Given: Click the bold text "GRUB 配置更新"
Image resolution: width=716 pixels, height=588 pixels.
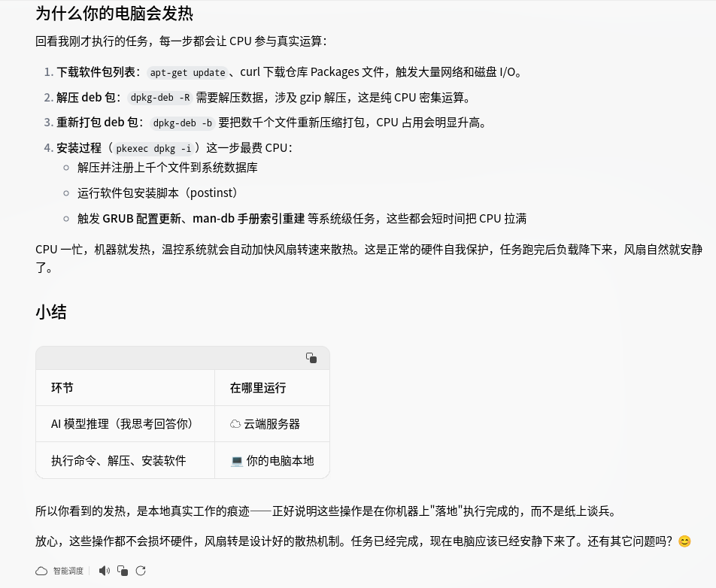Looking at the screenshot, I should point(141,219).
